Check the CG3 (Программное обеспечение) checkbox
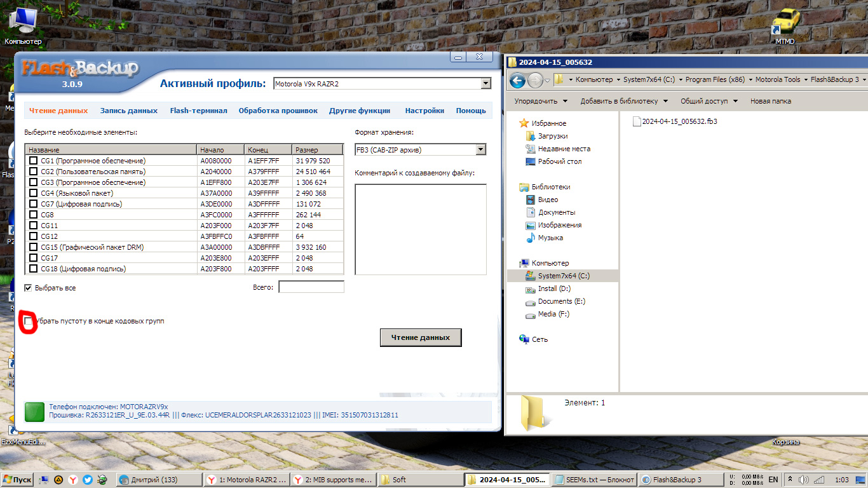Screen dimensions: 868x488 pyautogui.click(x=33, y=182)
